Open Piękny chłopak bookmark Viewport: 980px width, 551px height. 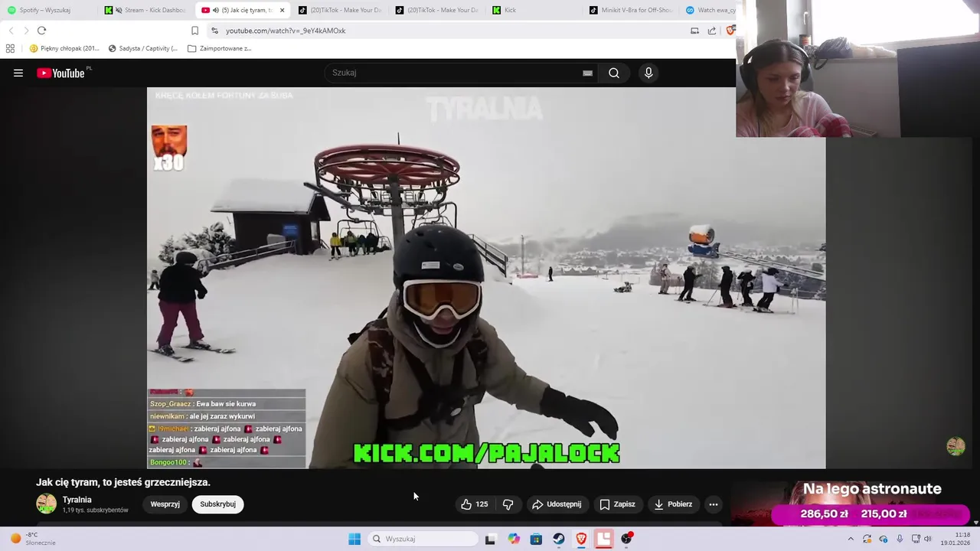click(65, 48)
